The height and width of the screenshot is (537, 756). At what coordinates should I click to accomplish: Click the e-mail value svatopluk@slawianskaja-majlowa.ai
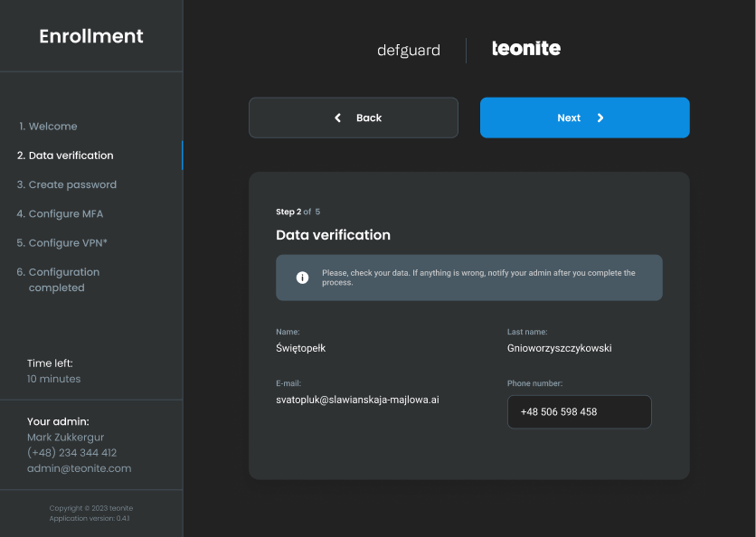(357, 399)
